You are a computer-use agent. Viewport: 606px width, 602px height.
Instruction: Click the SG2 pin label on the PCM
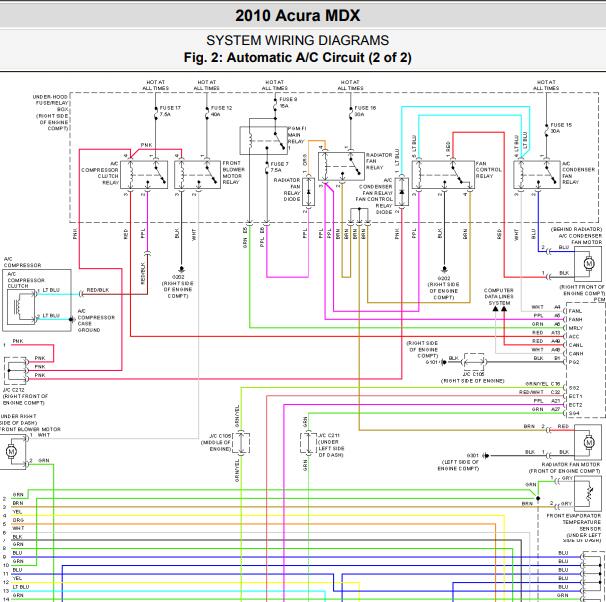tap(574, 388)
